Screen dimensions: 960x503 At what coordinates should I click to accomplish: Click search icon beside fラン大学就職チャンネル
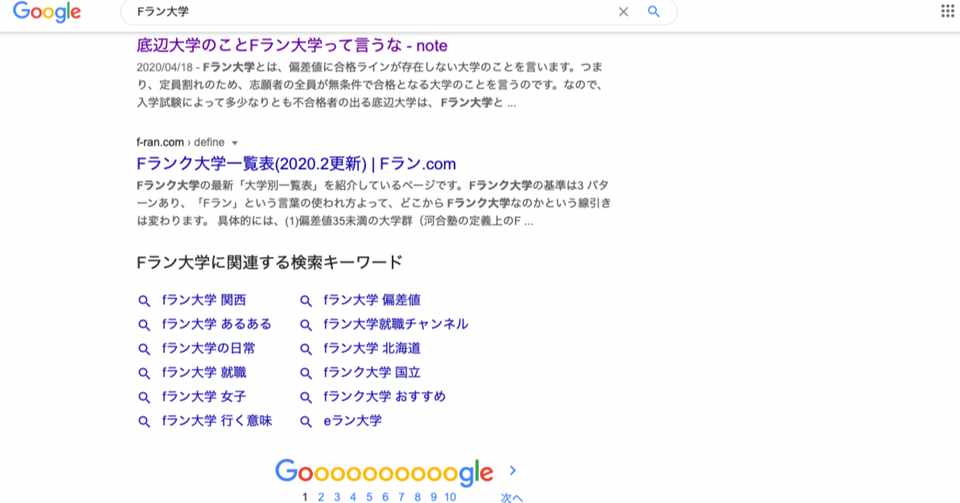306,324
